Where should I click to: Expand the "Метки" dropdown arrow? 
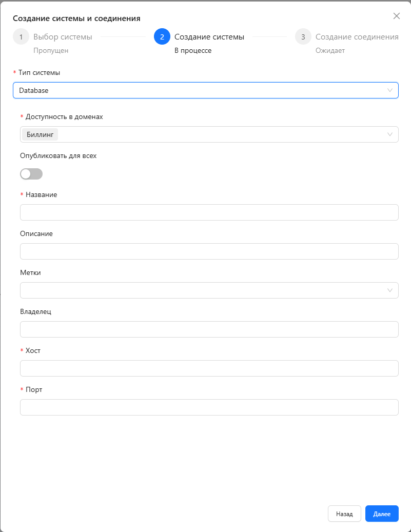pyautogui.click(x=390, y=290)
